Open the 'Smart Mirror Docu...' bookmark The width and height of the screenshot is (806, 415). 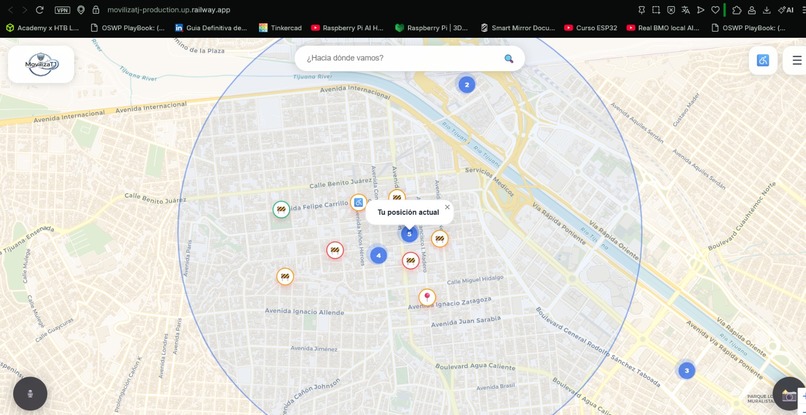click(518, 28)
